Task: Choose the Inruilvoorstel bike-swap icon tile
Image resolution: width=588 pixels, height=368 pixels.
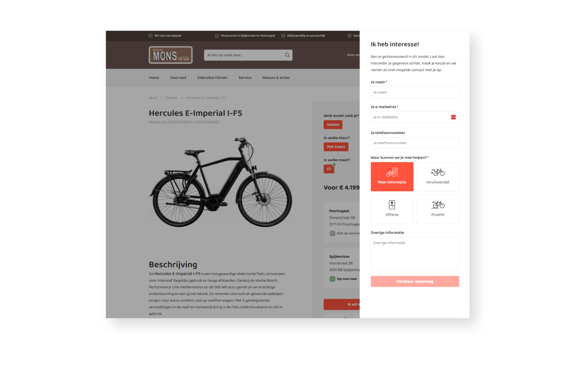Action: click(x=438, y=177)
